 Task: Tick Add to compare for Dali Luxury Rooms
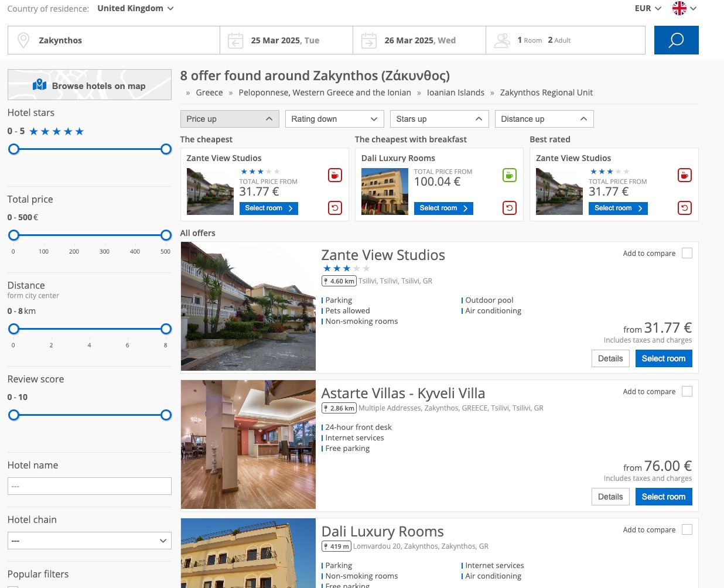pos(687,529)
